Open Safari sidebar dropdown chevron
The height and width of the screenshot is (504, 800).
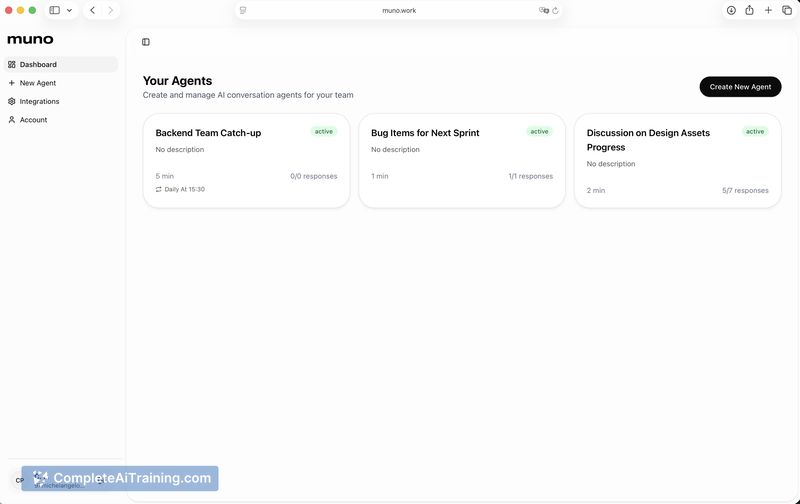pyautogui.click(x=69, y=10)
